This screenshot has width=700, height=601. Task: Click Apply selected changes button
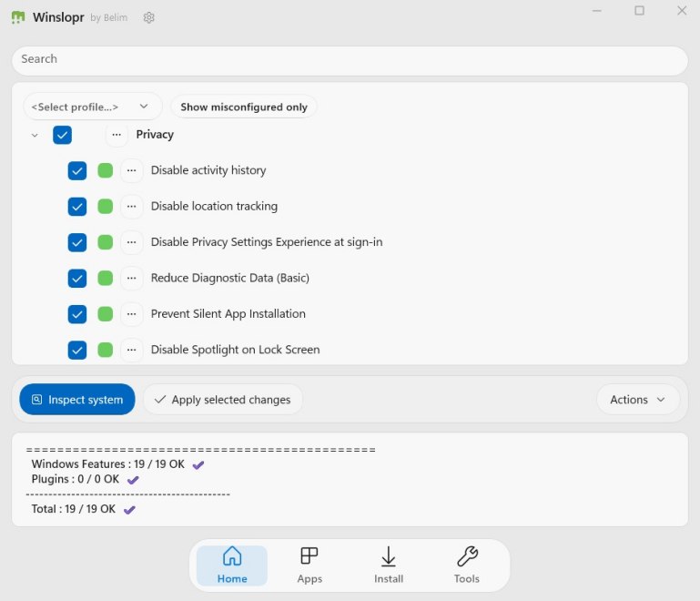222,399
